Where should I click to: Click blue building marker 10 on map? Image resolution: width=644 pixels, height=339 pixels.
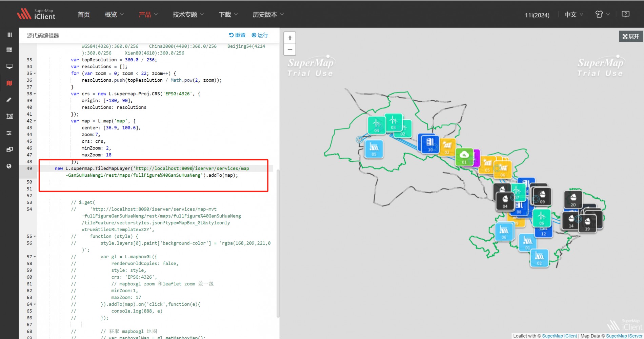click(x=430, y=144)
